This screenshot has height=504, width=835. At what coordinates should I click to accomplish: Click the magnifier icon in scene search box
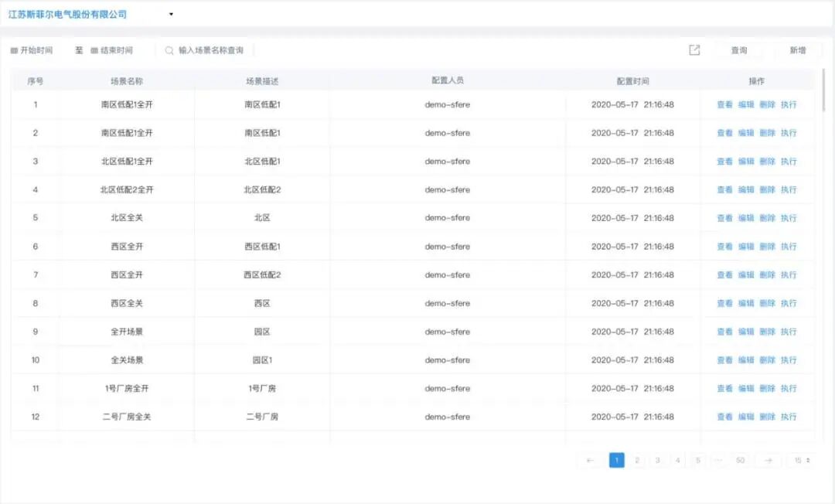(169, 50)
